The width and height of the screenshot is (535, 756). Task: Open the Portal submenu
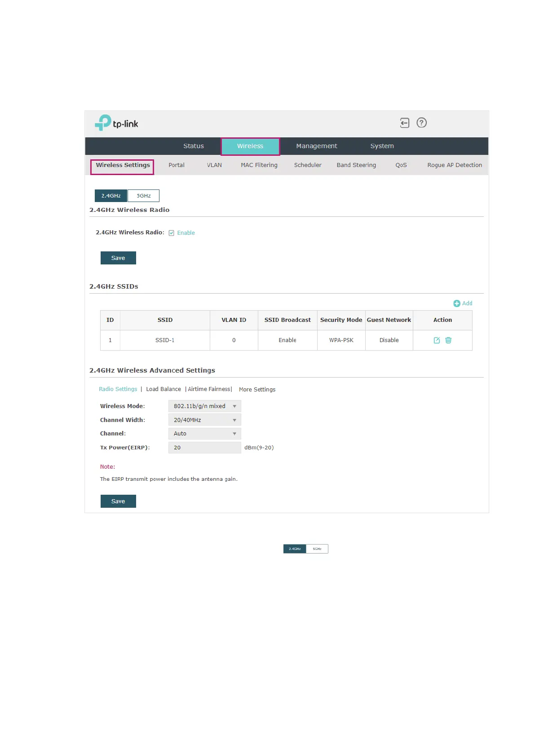(177, 165)
